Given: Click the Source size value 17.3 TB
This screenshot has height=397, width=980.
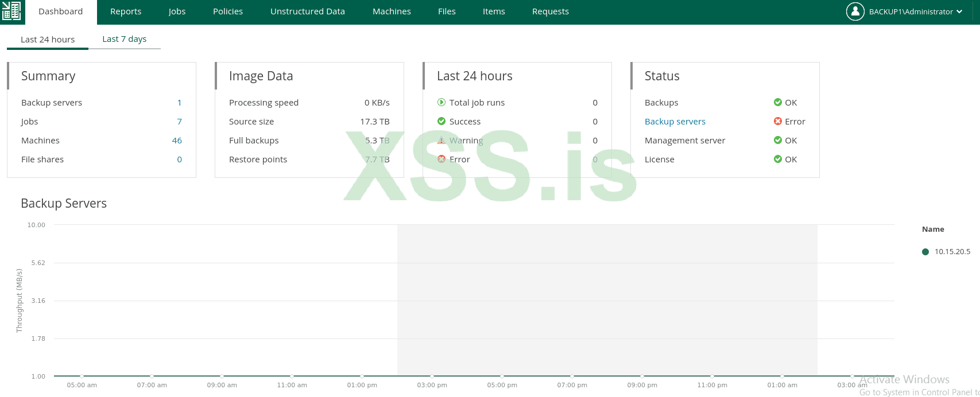Looking at the screenshot, I should tap(375, 122).
